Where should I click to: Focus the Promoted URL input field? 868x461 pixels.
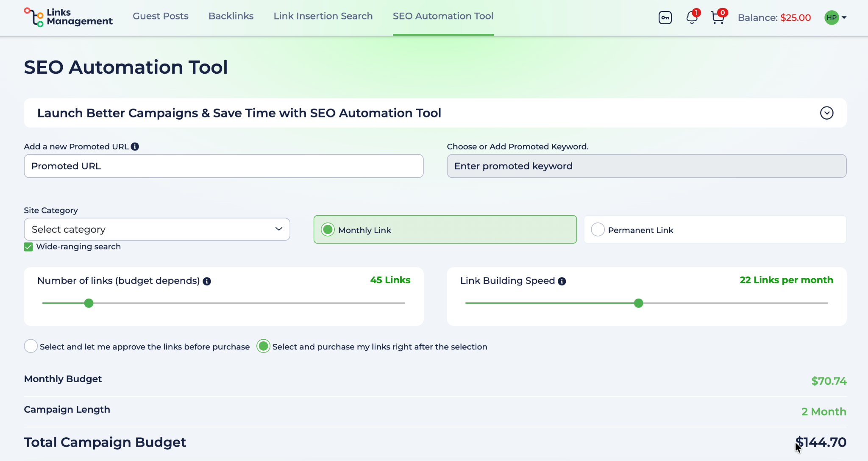(224, 166)
